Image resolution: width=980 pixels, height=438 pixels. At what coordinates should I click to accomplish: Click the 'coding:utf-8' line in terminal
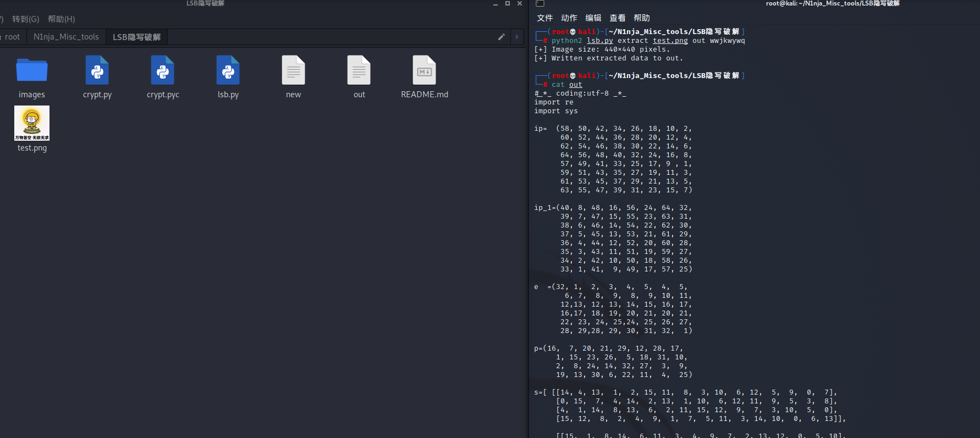[x=580, y=93]
